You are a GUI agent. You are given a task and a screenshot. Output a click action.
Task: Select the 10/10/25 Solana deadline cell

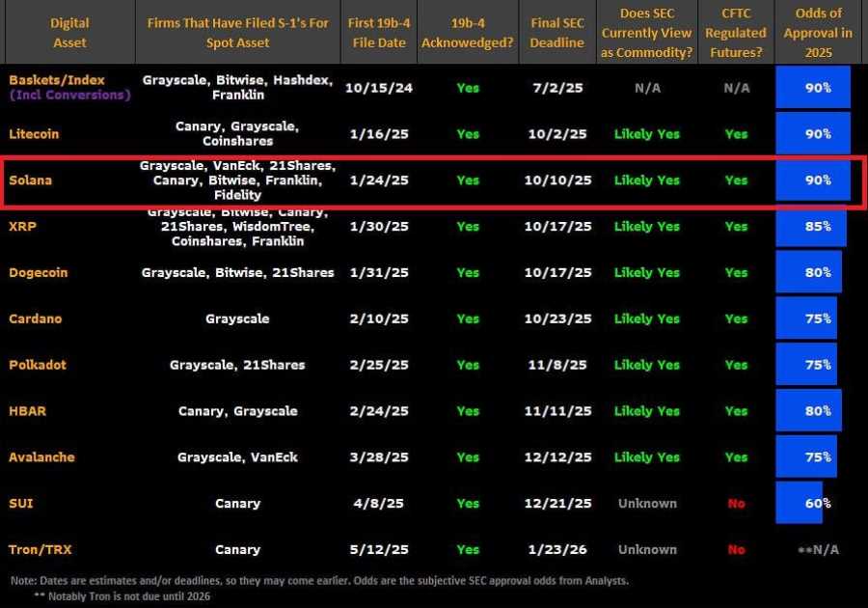point(556,180)
